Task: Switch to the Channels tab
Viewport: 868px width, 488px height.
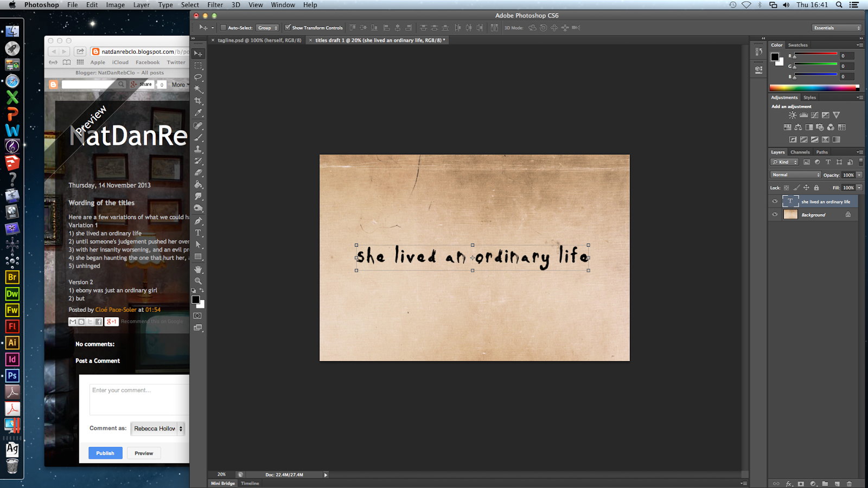Action: 800,152
